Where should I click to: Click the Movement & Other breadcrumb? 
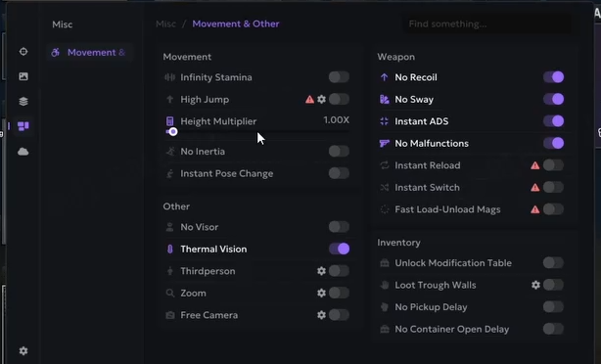tap(236, 23)
